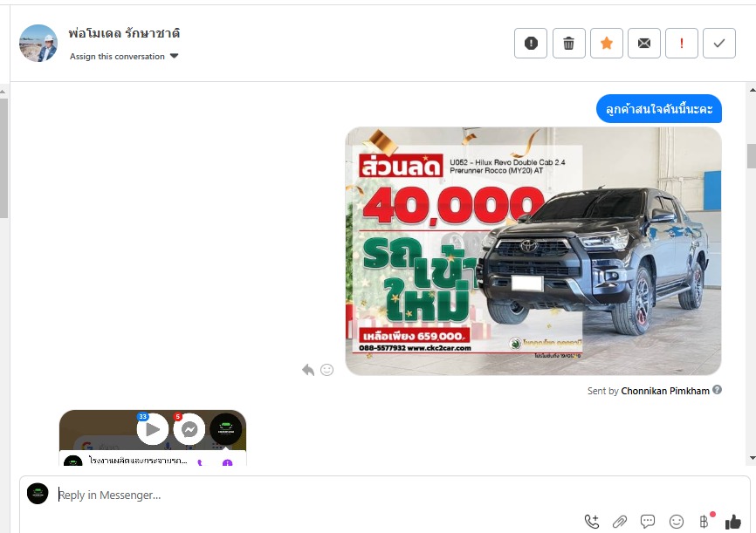
Task: Click the reply arrow next to image
Action: [308, 370]
